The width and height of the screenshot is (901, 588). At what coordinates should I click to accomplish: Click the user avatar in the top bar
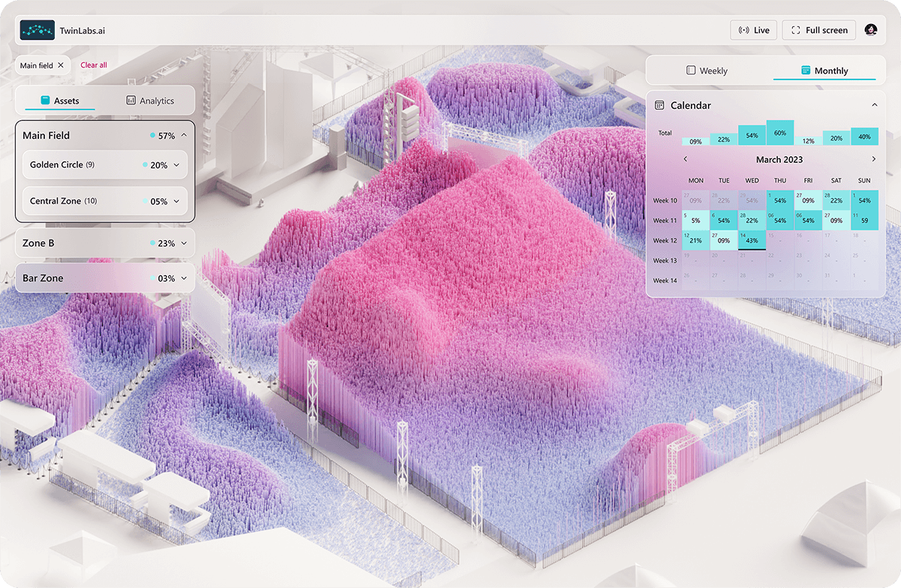pos(870,29)
